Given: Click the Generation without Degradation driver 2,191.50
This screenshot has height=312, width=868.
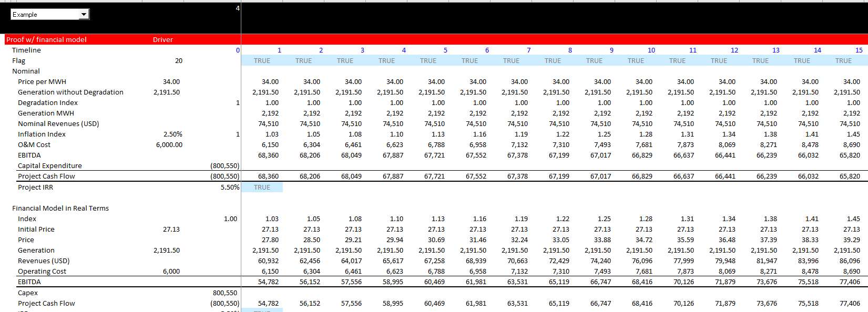Looking at the screenshot, I should pyautogui.click(x=167, y=92).
